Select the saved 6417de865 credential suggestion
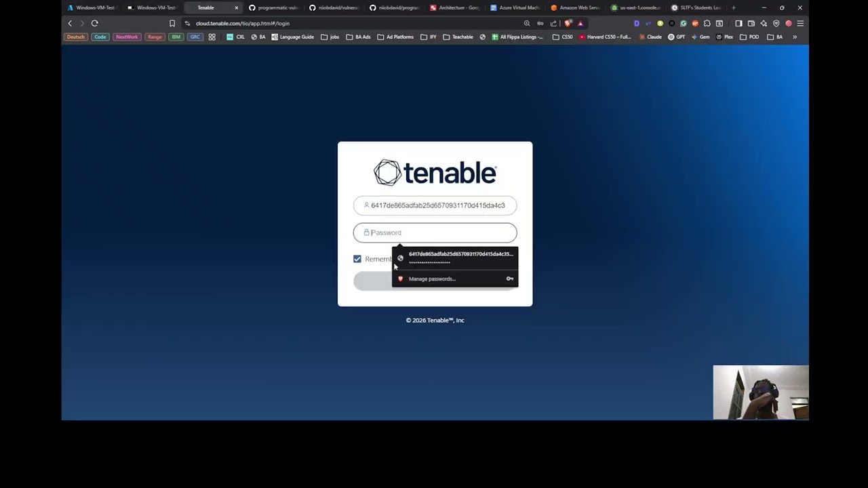Viewport: 868px width, 488px height. tap(455, 258)
